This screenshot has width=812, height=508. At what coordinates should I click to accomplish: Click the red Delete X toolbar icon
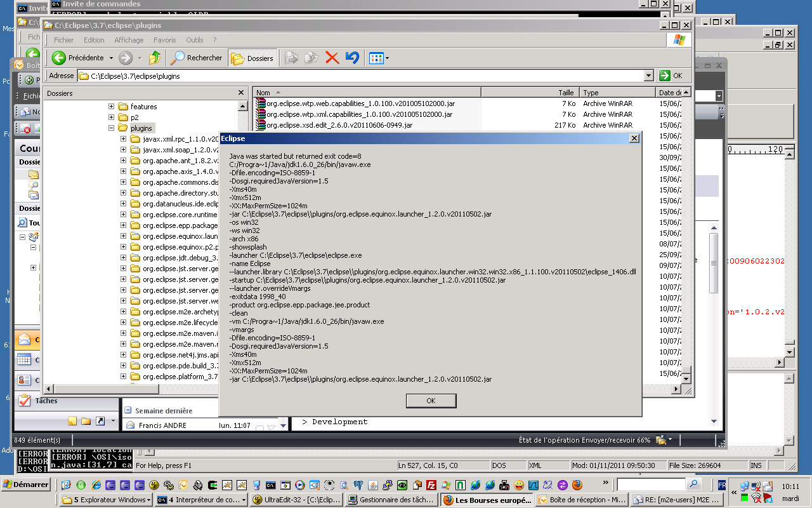pos(332,58)
